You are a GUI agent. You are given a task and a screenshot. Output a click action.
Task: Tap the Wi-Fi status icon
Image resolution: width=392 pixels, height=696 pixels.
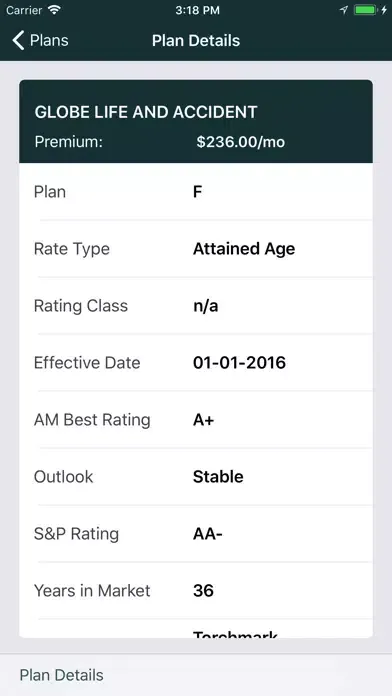point(55,10)
